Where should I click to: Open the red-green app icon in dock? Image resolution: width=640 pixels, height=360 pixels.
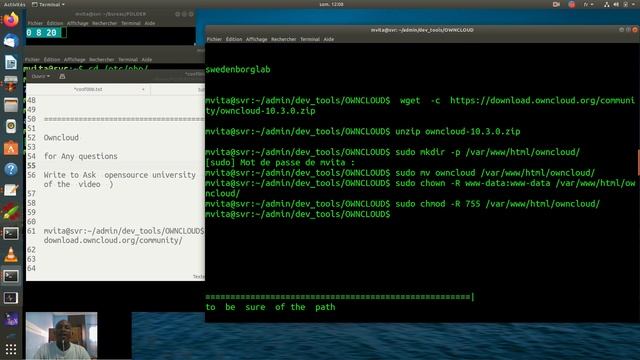[11, 212]
